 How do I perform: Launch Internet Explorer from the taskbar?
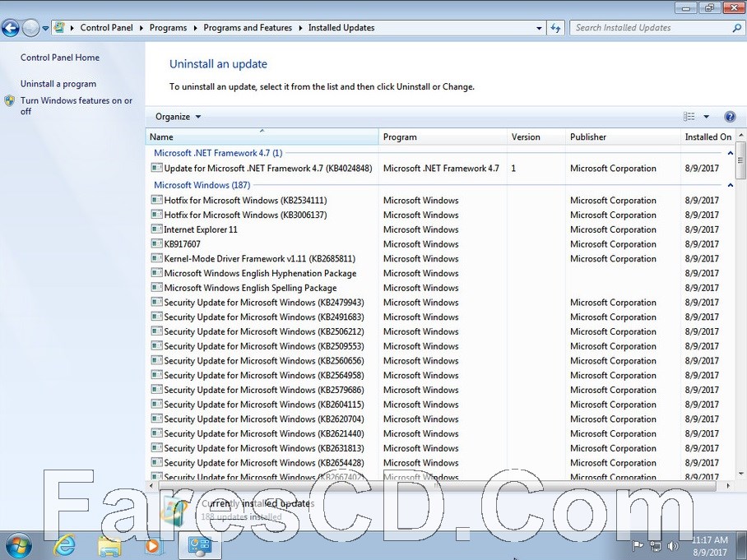click(64, 546)
